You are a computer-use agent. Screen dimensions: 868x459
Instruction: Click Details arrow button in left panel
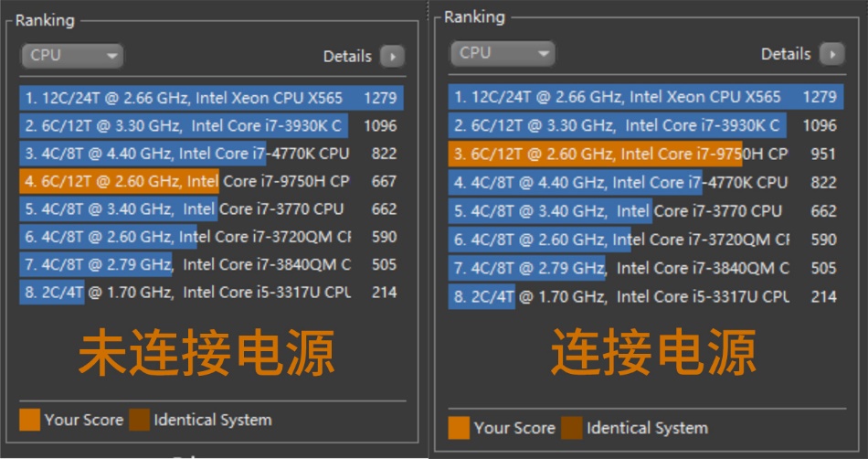[392, 57]
